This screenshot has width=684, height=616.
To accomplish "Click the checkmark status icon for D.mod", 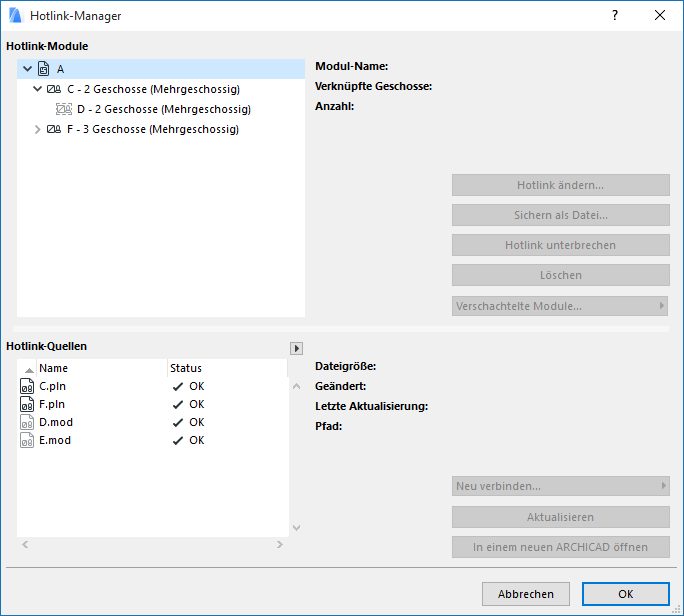I will pyautogui.click(x=178, y=423).
